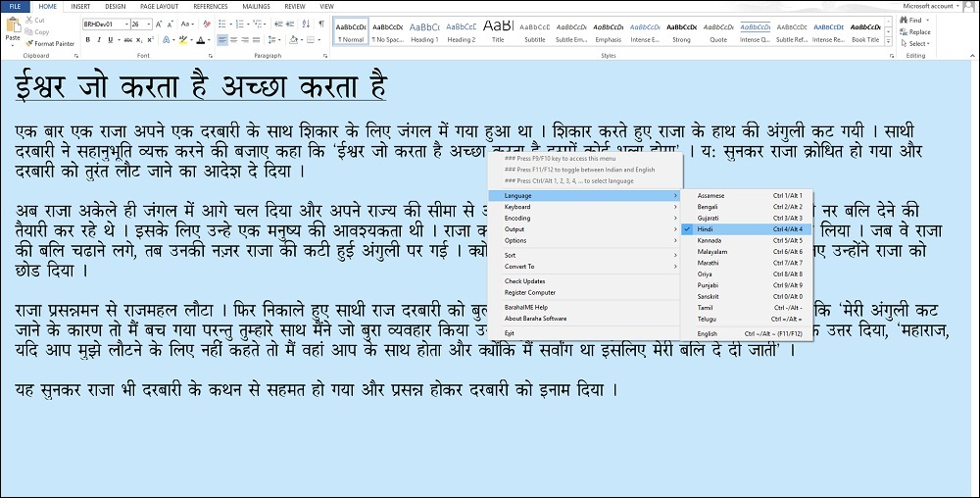Toggle underline formatting button
Screen dimensions: 980x498
point(110,40)
